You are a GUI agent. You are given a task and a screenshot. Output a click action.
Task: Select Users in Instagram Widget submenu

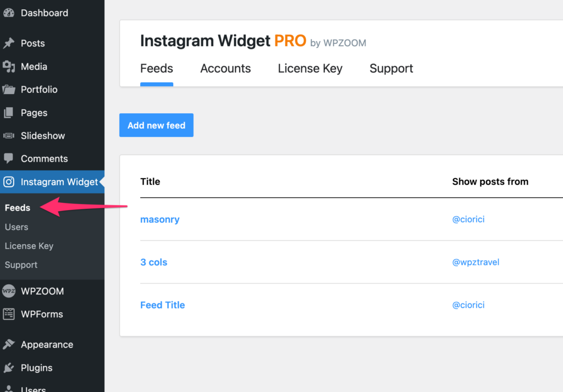click(16, 227)
